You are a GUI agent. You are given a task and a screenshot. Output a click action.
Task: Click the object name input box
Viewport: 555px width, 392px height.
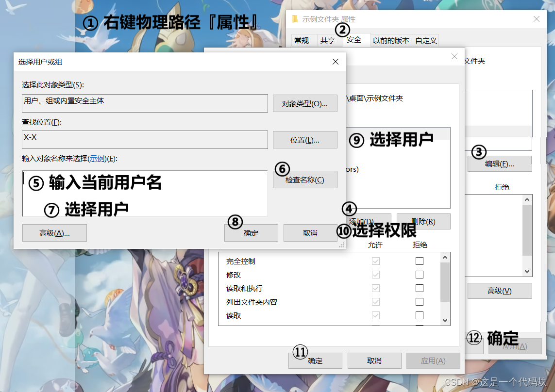pyautogui.click(x=145, y=194)
